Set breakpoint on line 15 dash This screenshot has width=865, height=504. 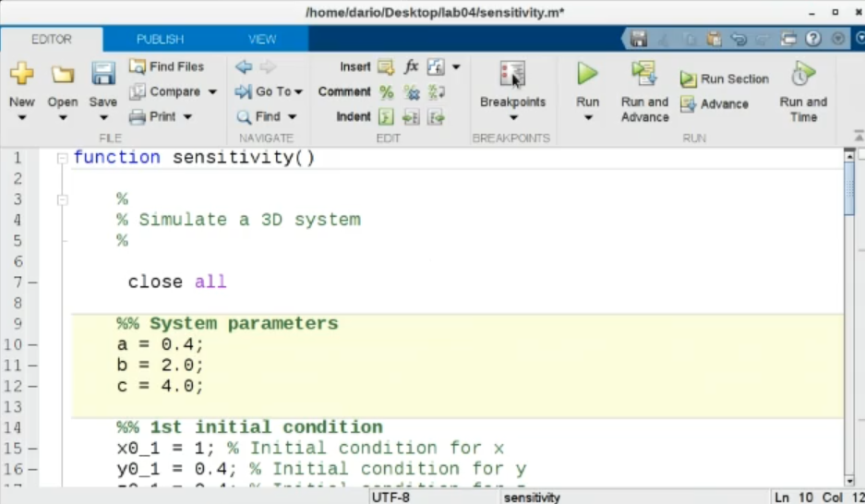pos(32,449)
